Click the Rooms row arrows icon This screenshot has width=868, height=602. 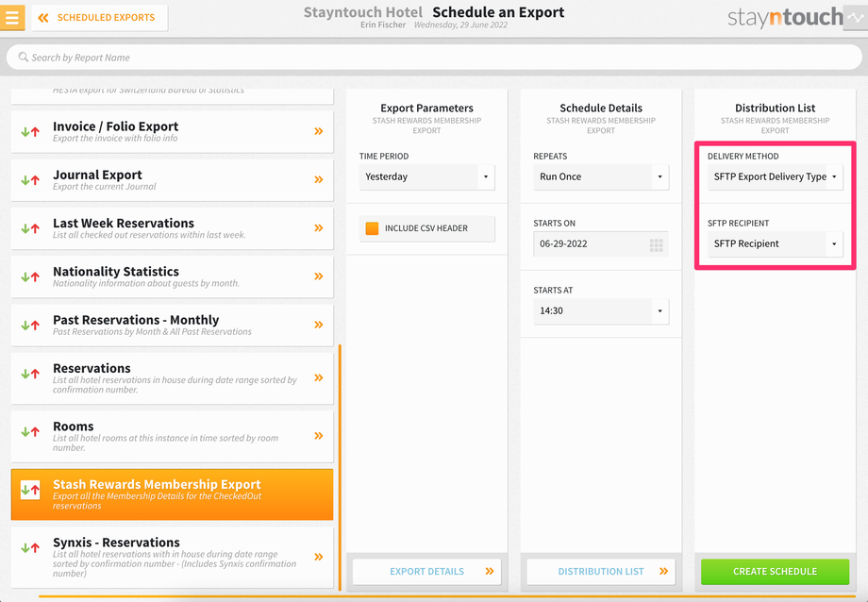(x=30, y=431)
